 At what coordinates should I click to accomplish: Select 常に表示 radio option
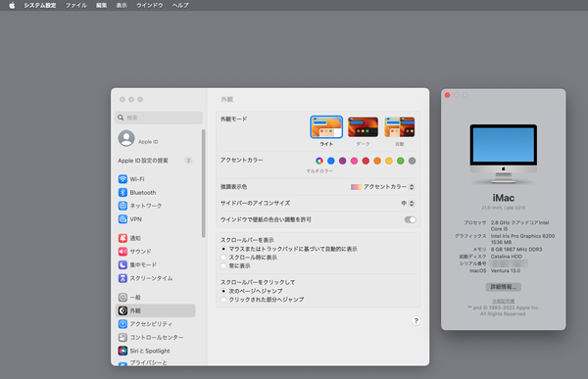(x=223, y=265)
